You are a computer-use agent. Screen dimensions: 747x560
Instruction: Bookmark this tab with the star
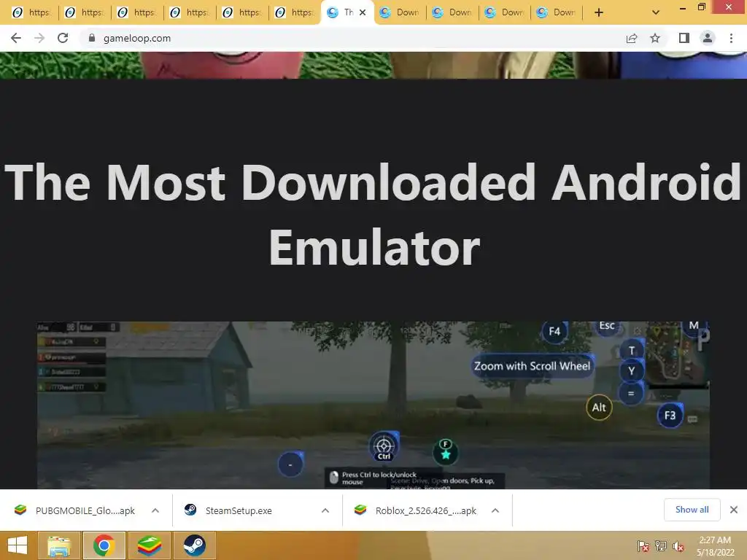pyautogui.click(x=655, y=38)
